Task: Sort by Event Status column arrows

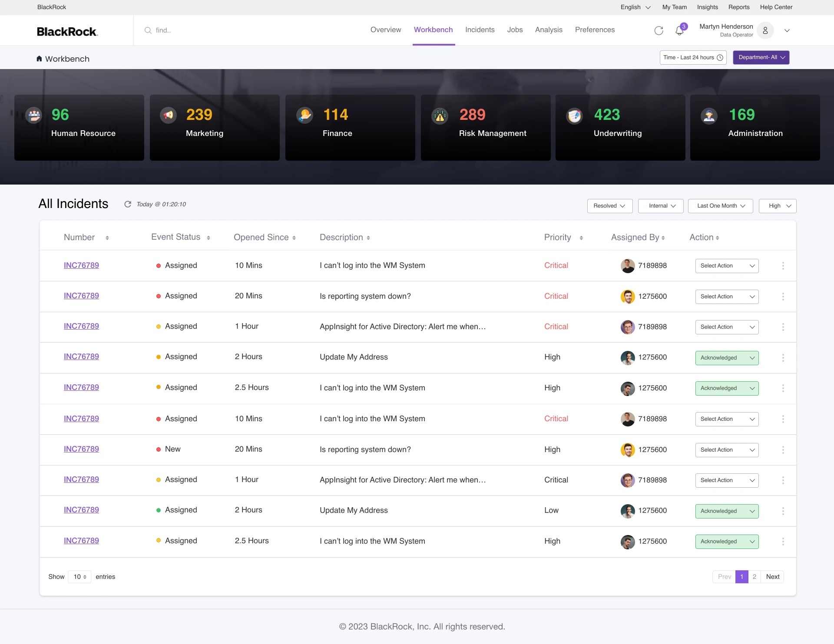Action: (x=208, y=238)
